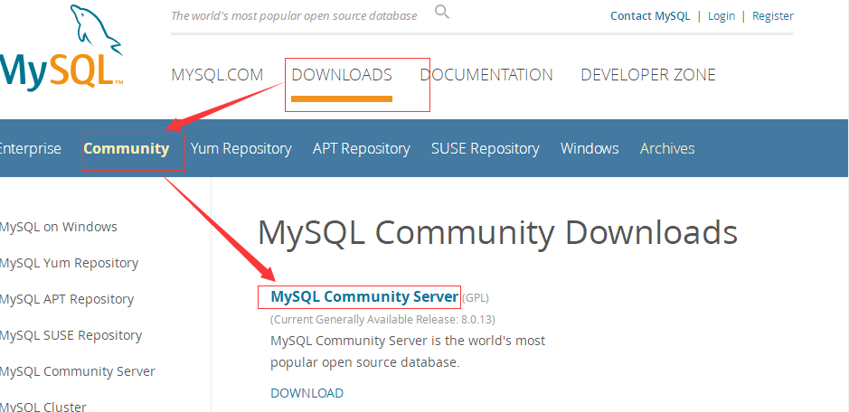
Task: Open the DEVELOPER ZONE tab
Action: (648, 75)
